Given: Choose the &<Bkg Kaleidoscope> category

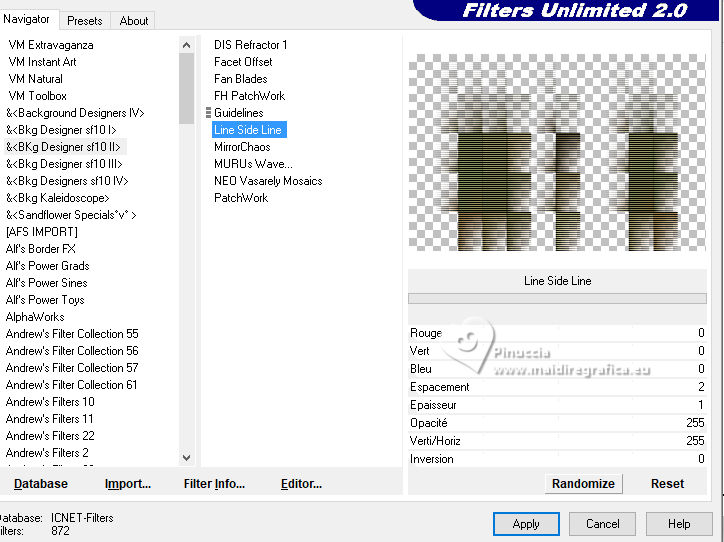Looking at the screenshot, I should pyautogui.click(x=58, y=198).
